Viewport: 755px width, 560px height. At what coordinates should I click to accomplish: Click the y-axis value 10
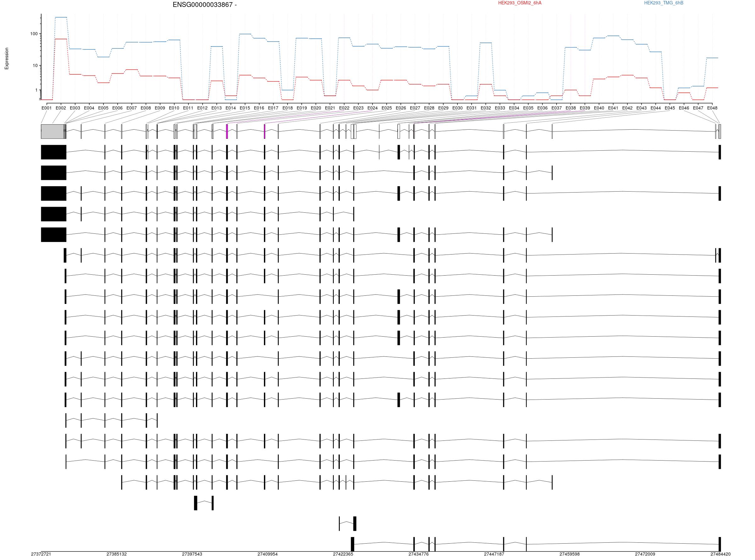click(35, 65)
